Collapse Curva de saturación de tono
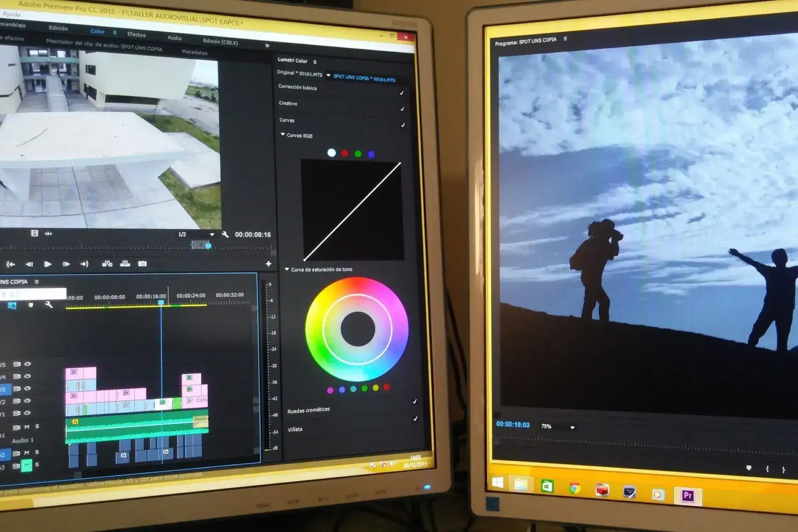The width and height of the screenshot is (798, 532). tap(287, 269)
